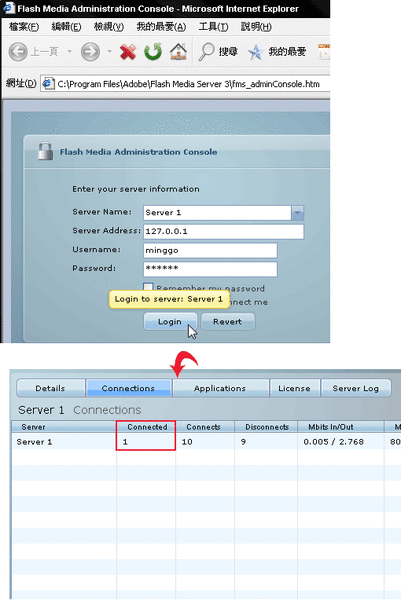Open the 工具(T) menu

(213, 27)
